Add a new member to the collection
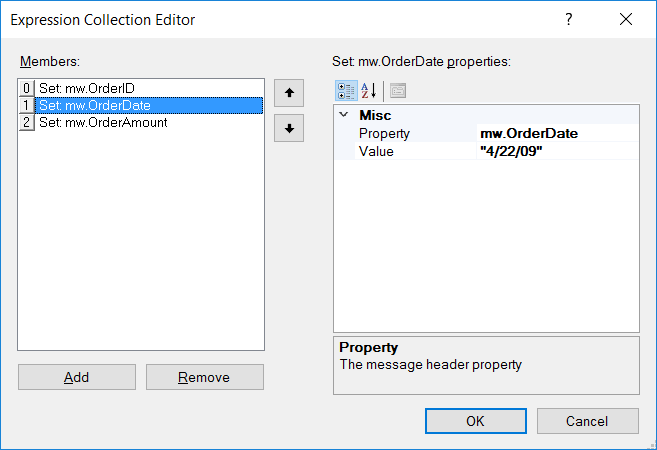Viewport: 657px width, 450px height. pyautogui.click(x=77, y=377)
